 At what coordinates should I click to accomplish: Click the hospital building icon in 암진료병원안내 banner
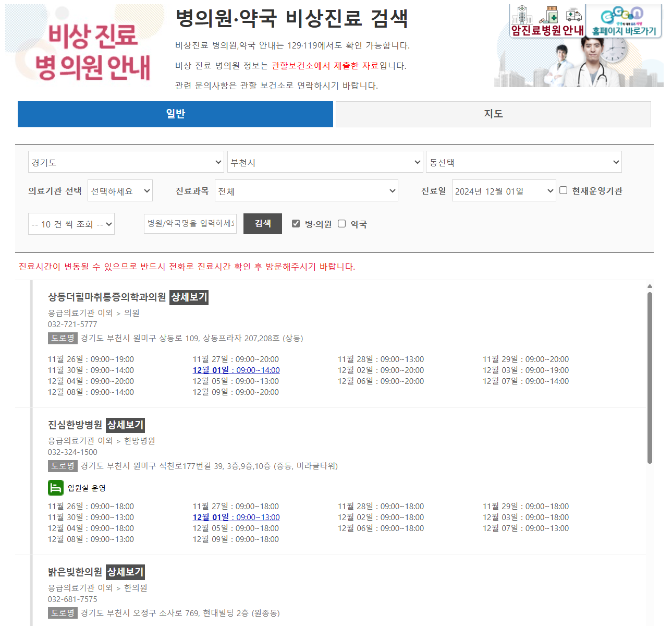click(x=522, y=15)
